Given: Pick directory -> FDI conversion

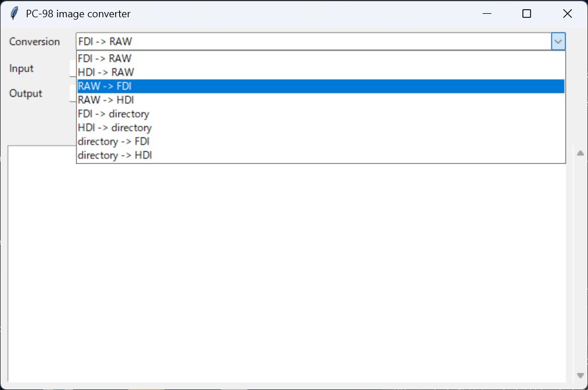Looking at the screenshot, I should point(320,142).
